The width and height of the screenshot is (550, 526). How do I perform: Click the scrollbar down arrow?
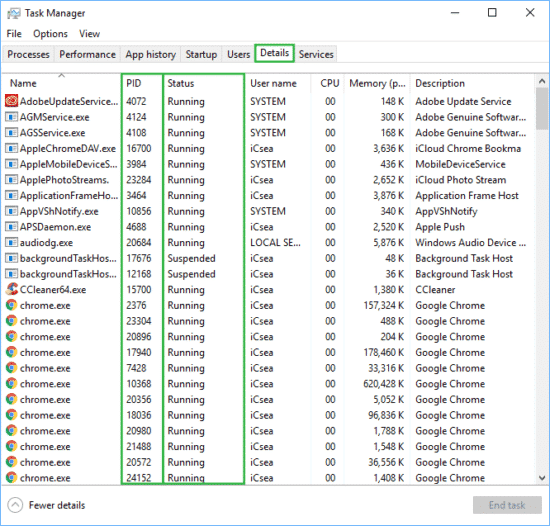pyautogui.click(x=542, y=478)
